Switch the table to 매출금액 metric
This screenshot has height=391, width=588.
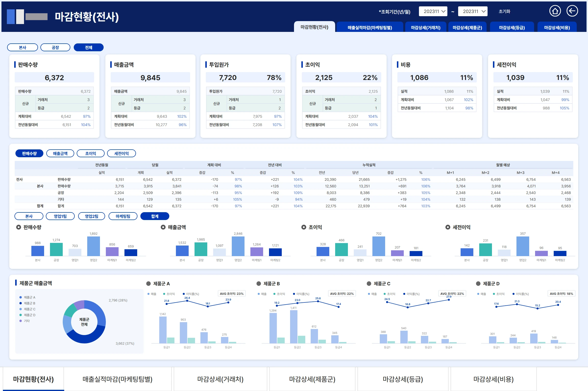click(60, 153)
